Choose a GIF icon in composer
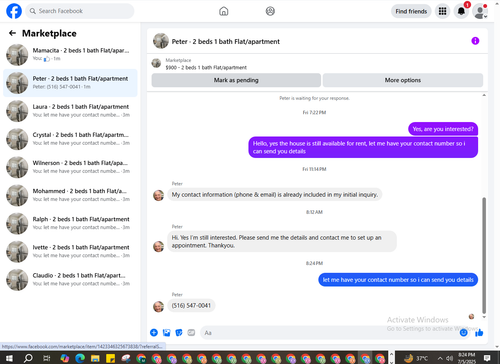This screenshot has height=364, width=500. point(191,332)
